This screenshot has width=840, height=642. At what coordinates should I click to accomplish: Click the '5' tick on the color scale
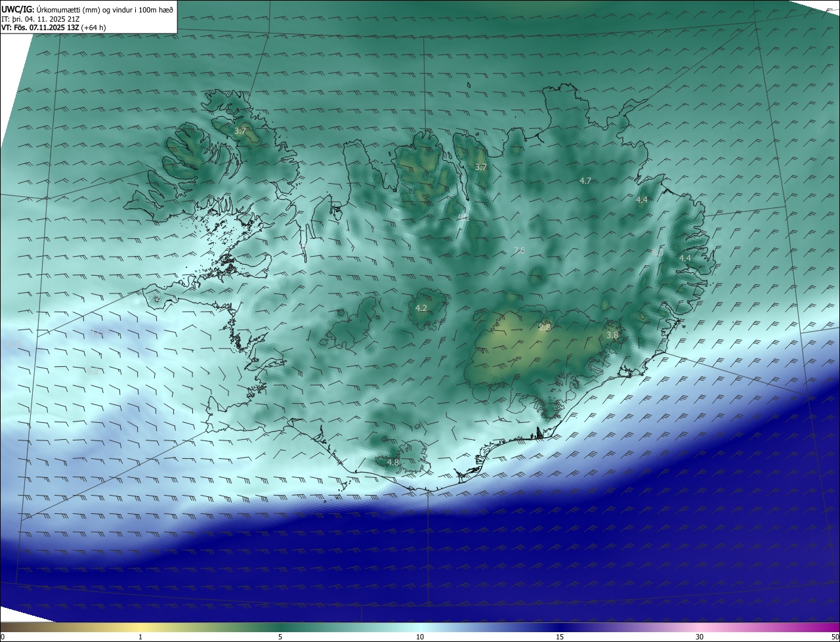coord(280,637)
